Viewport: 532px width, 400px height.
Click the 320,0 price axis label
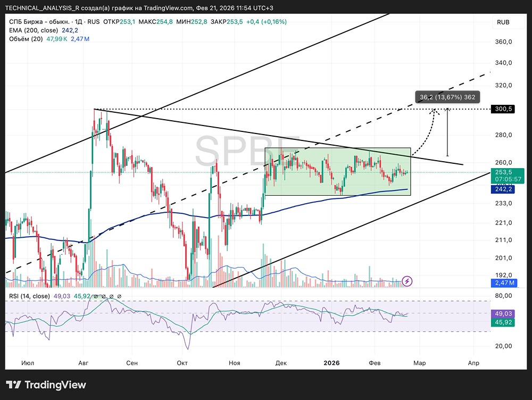[503, 85]
